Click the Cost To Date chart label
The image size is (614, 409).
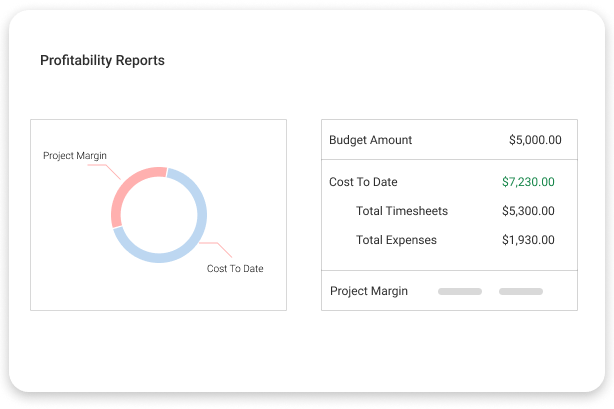(235, 269)
